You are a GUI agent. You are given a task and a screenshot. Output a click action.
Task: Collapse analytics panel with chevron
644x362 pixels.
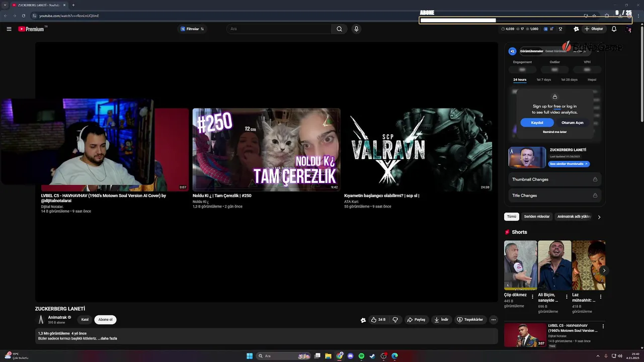click(x=598, y=51)
